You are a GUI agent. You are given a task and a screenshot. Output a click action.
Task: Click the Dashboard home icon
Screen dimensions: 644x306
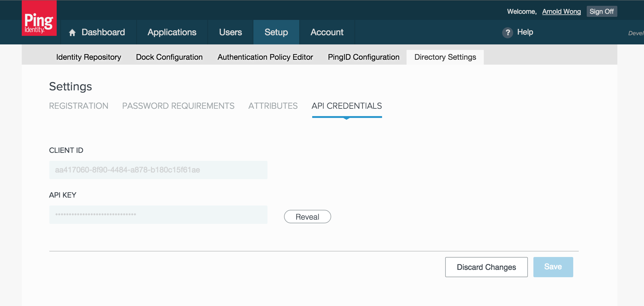[x=72, y=32]
